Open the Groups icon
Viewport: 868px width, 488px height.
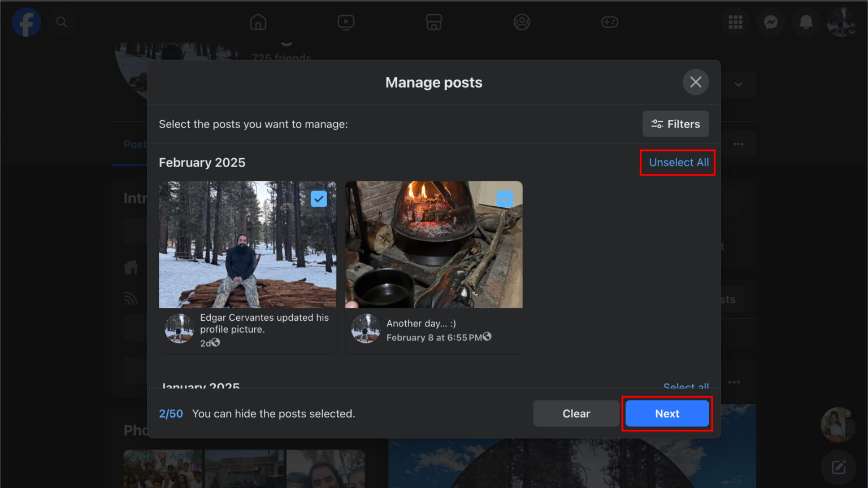point(522,22)
